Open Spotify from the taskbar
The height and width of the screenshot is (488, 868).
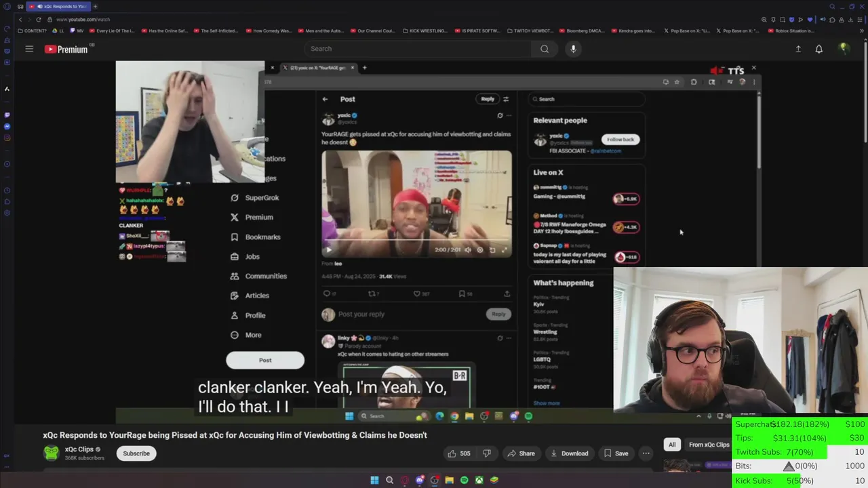(464, 480)
